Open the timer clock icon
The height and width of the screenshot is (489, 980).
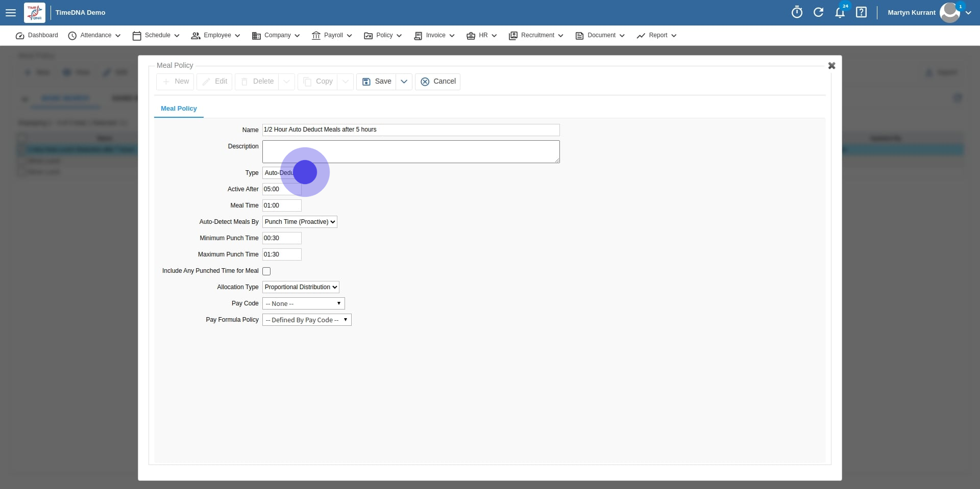797,13
